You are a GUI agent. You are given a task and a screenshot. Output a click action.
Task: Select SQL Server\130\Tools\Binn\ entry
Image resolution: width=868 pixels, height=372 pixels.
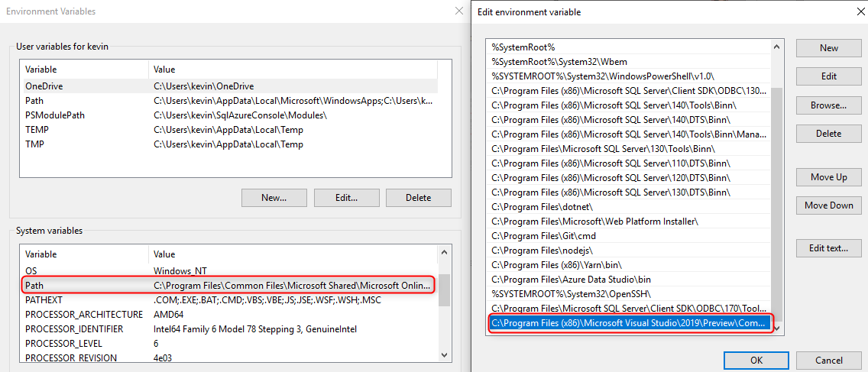[x=628, y=149]
